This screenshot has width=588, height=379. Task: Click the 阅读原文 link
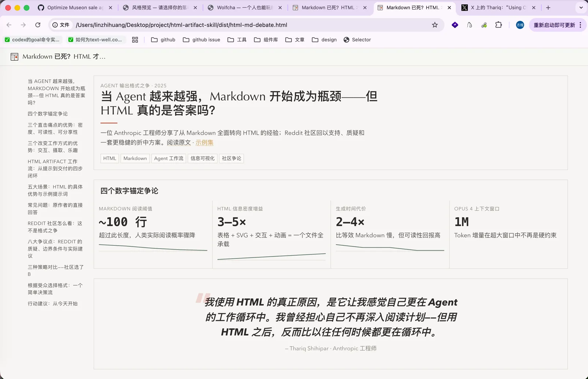tap(179, 142)
